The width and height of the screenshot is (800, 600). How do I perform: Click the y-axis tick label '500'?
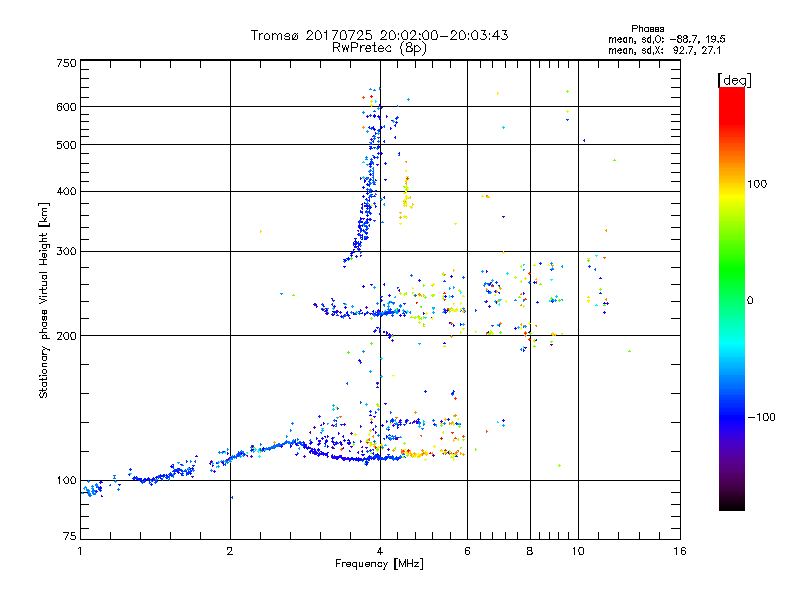pos(66,145)
